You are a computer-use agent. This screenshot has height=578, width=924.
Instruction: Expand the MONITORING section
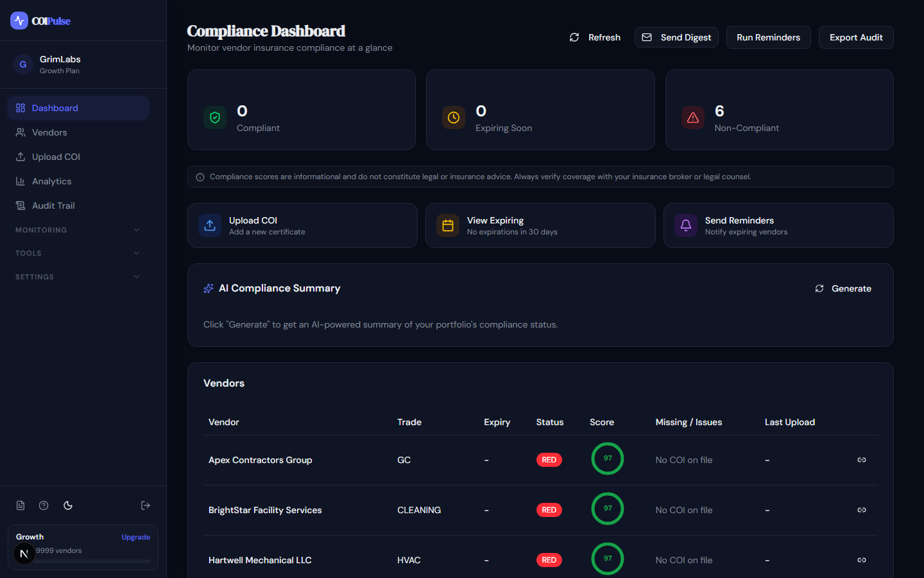(x=78, y=230)
